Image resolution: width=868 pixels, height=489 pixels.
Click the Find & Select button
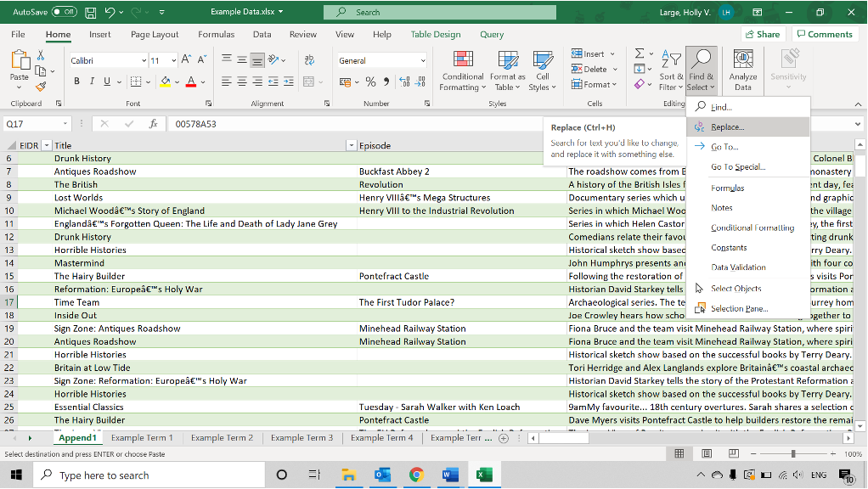pos(702,70)
